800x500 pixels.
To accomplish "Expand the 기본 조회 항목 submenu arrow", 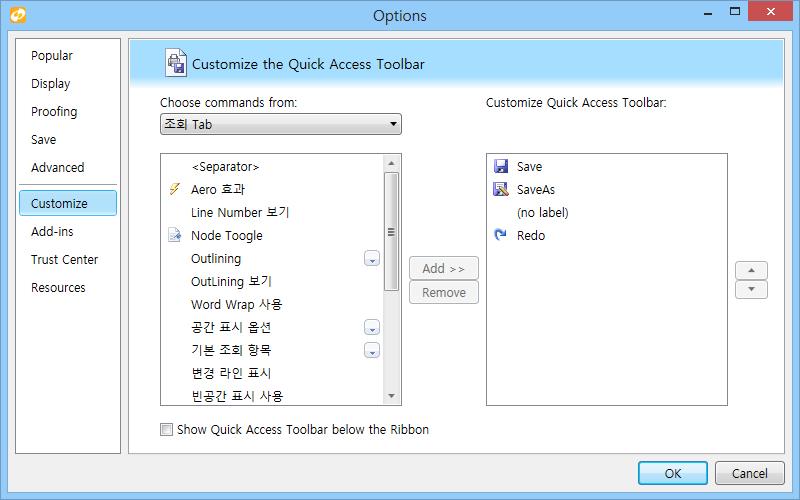I will [x=372, y=351].
